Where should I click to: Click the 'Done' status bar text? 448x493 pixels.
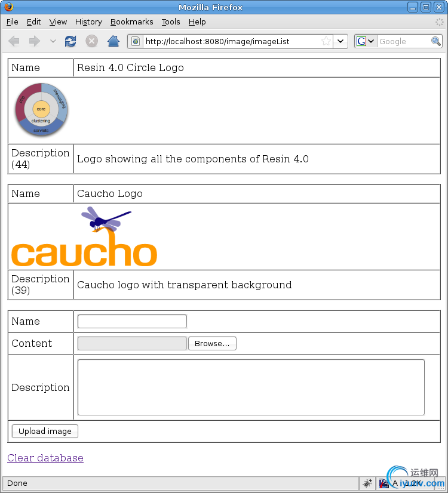tap(17, 483)
